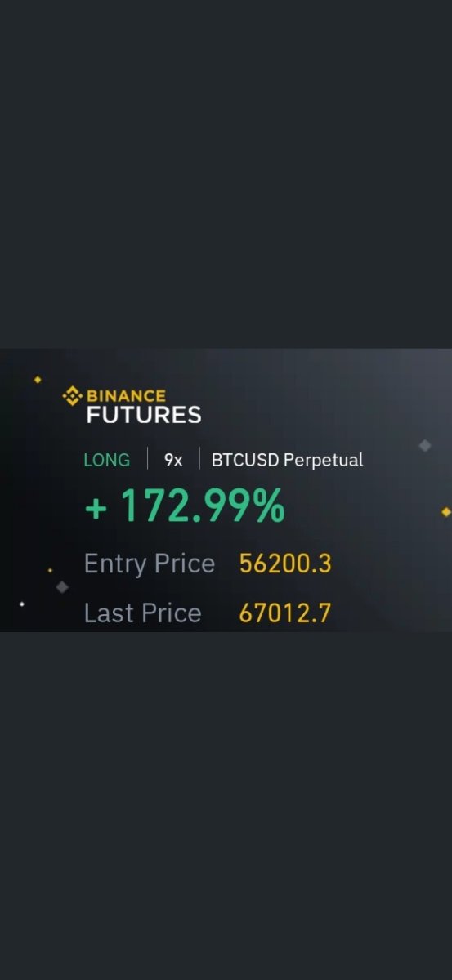Select the last price value 67012.7
This screenshot has height=980, width=452.
tap(285, 613)
